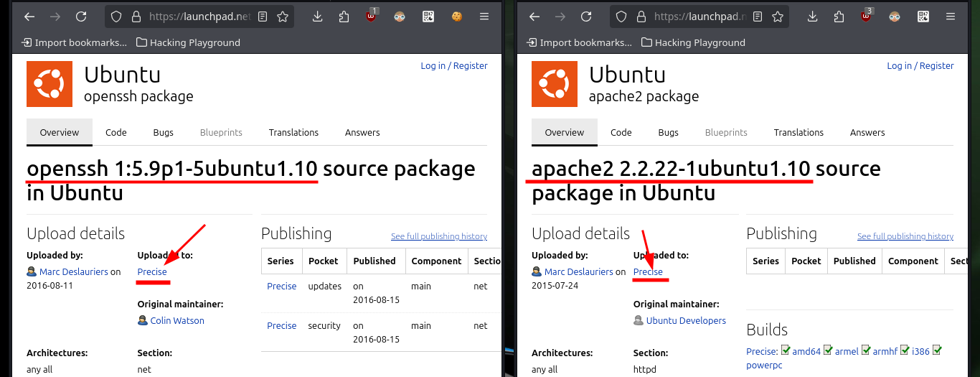Focus the address bar in openssh window

[199, 16]
